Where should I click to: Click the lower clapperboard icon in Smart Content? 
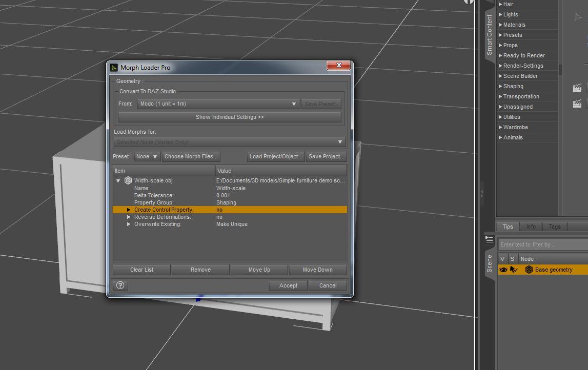click(x=577, y=104)
